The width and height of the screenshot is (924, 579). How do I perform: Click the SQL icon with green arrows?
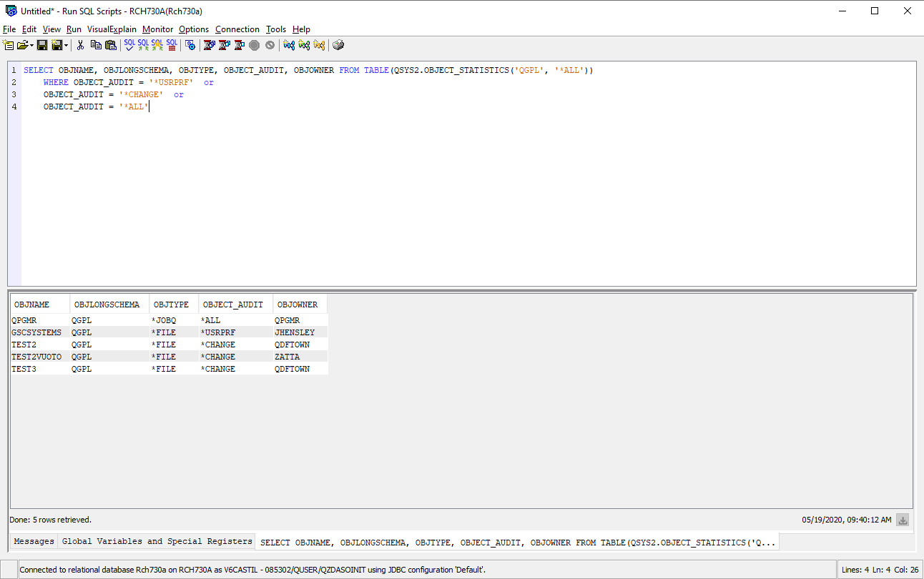point(143,45)
